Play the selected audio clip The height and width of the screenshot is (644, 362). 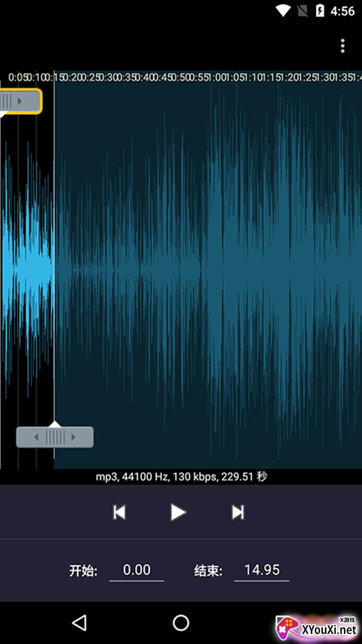click(x=178, y=512)
